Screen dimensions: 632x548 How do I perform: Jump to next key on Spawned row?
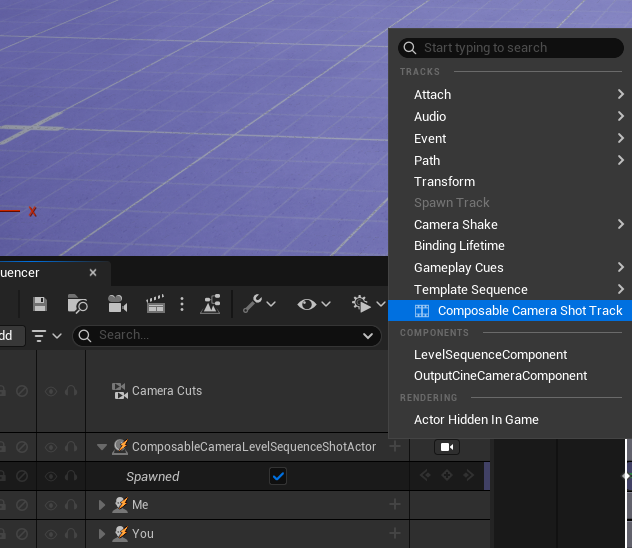(468, 475)
